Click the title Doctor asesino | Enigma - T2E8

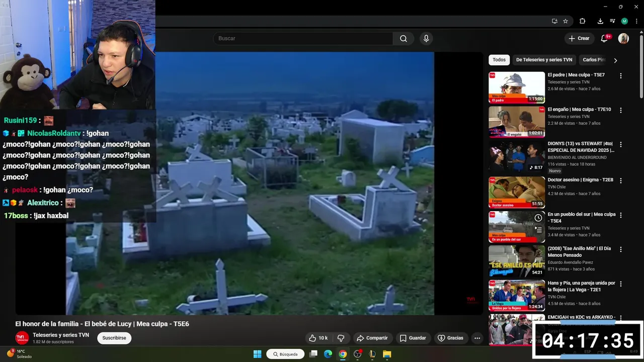point(580,179)
